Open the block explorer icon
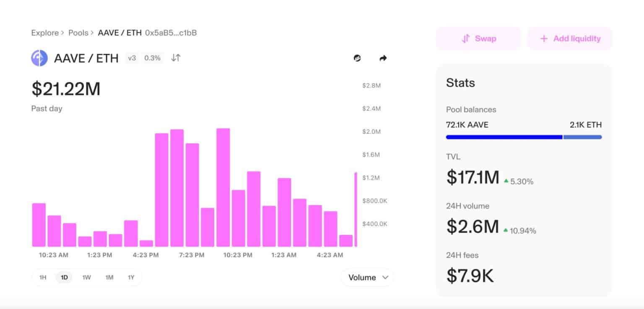Screen dimensions: 644x309 (x=357, y=58)
